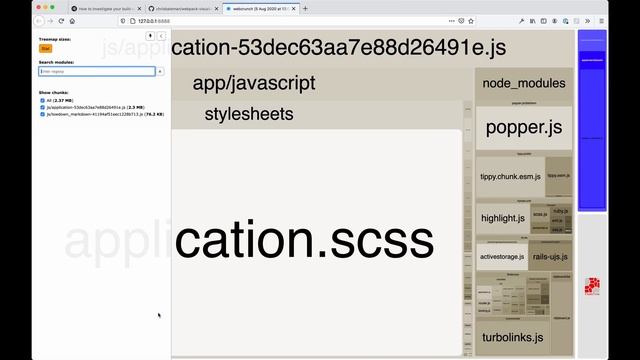This screenshot has width=640, height=360.
Task: Select the popper.js module block
Action: [x=524, y=128]
